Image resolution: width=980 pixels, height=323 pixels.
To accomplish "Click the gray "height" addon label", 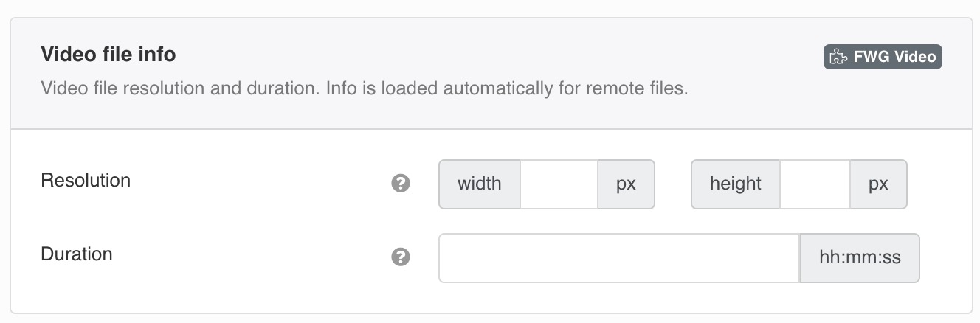I will 736,184.
